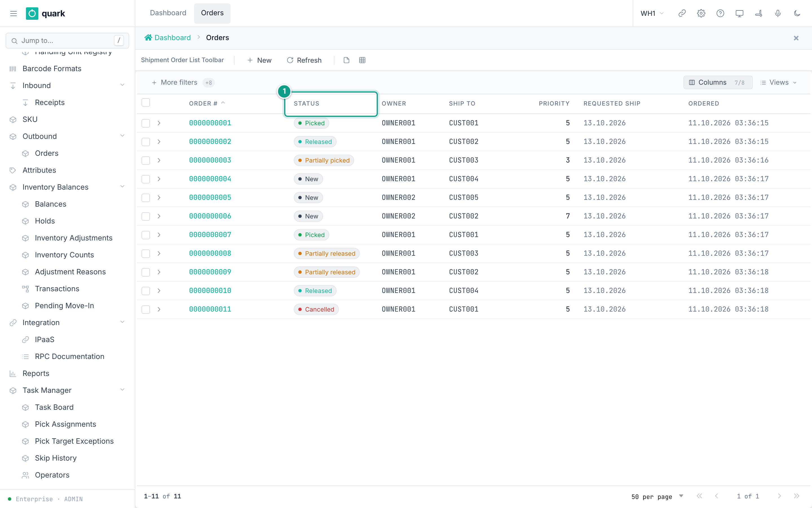Switch to the Dashboard tab

click(168, 13)
